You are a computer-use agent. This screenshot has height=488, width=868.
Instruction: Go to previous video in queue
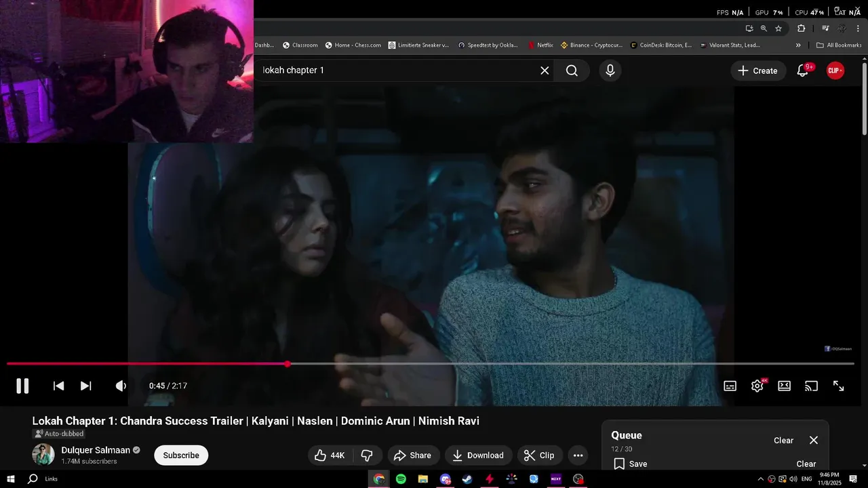(x=59, y=386)
